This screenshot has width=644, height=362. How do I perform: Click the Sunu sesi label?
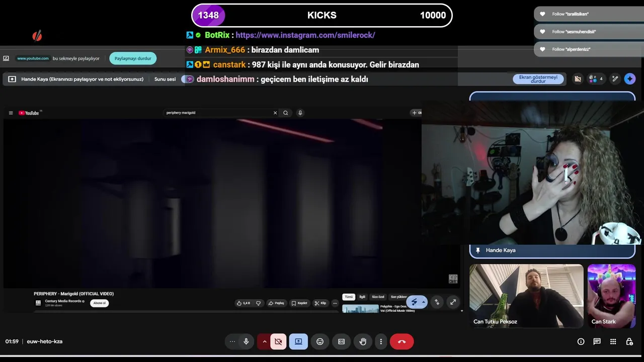[165, 79]
